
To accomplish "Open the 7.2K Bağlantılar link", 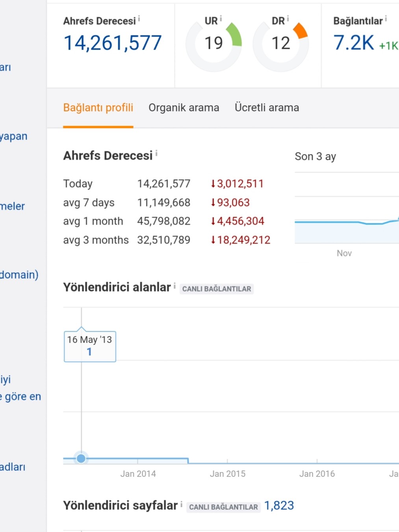I will tap(354, 43).
